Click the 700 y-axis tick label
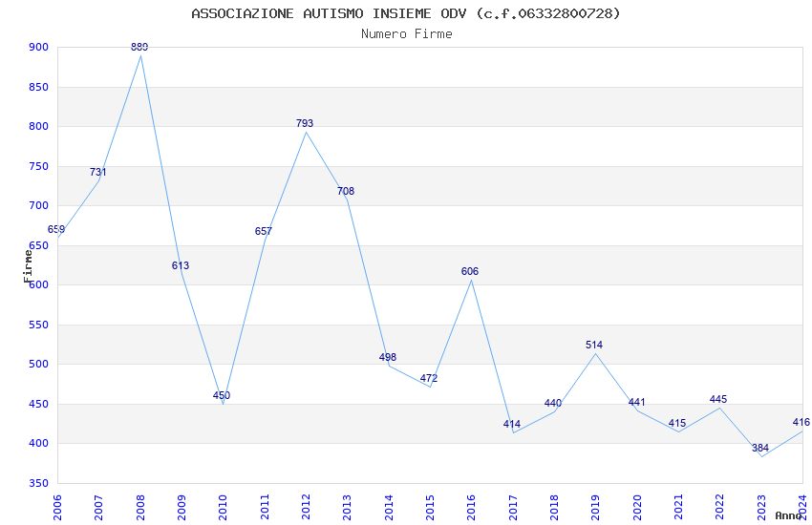The image size is (812, 525). tap(39, 205)
